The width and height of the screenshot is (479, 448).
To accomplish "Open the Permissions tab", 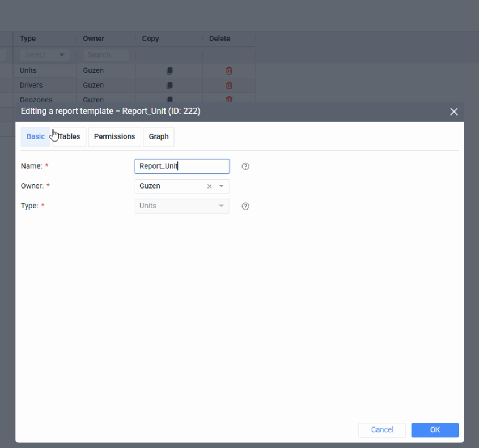I will (x=115, y=136).
